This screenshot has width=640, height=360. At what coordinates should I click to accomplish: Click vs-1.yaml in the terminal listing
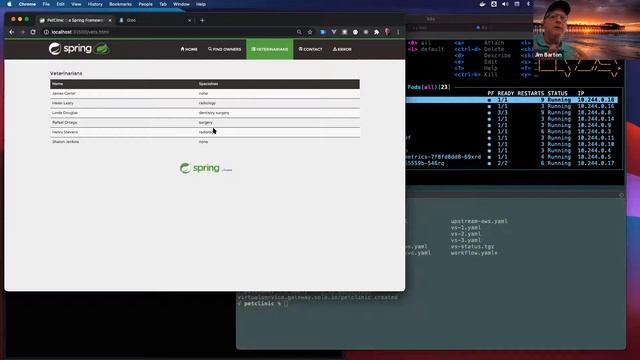[x=466, y=228]
